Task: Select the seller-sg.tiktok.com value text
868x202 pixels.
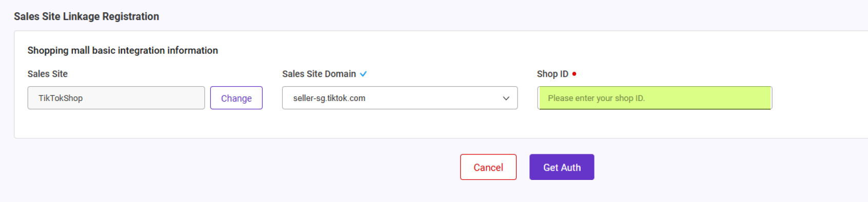Action: pyautogui.click(x=329, y=98)
